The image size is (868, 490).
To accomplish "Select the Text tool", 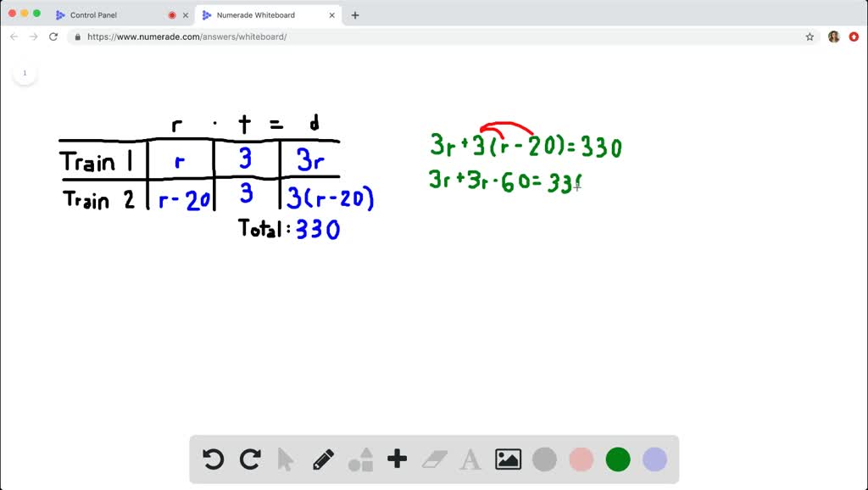I will pyautogui.click(x=470, y=459).
